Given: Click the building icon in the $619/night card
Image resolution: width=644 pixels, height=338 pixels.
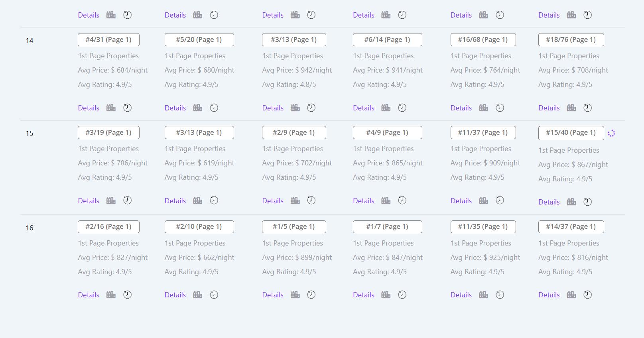Looking at the screenshot, I should [198, 200].
